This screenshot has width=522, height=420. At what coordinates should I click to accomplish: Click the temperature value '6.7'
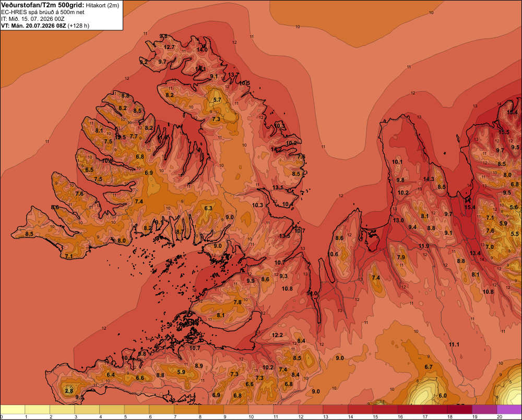(x=429, y=367)
